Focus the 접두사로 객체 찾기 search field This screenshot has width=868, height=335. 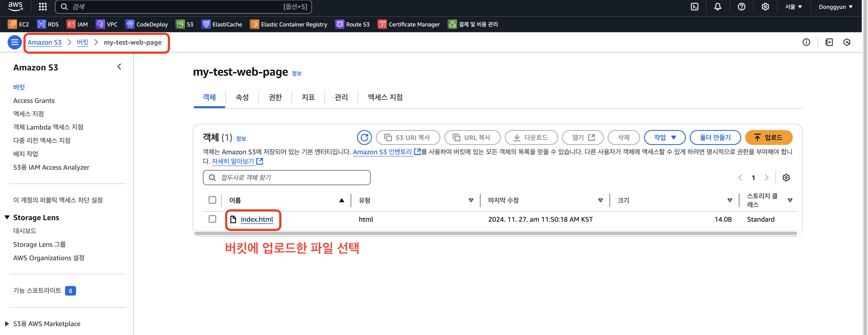(x=287, y=178)
